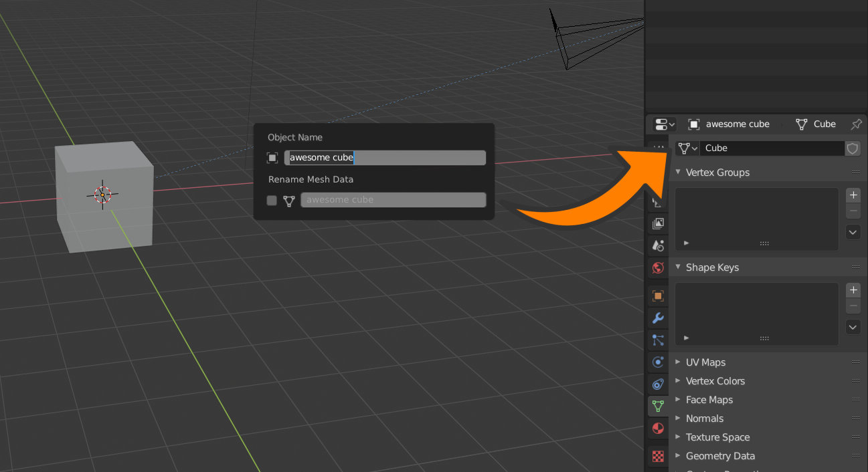Click the Vertex Groups panel drag handle

pos(856,172)
